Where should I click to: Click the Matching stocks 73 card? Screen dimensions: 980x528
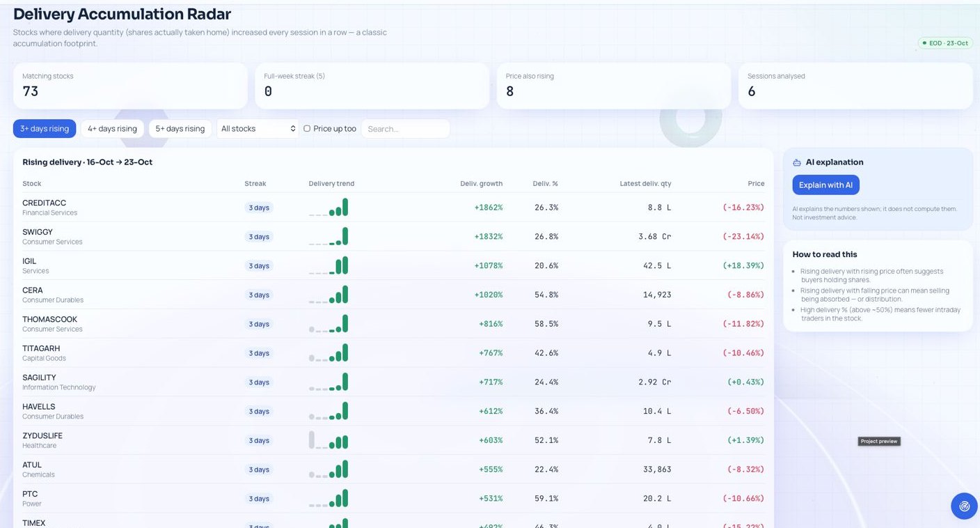130,86
